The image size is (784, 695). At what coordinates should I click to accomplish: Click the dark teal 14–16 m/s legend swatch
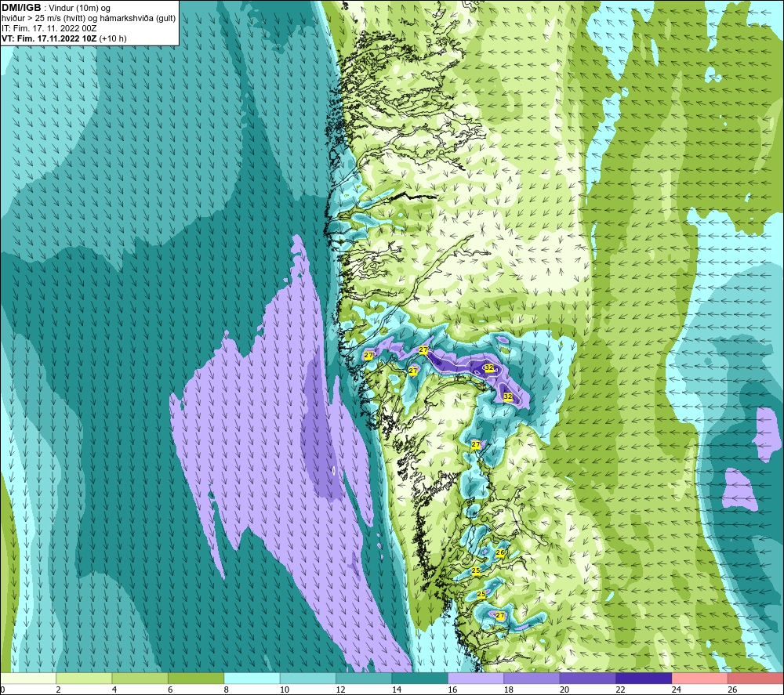[x=420, y=678]
